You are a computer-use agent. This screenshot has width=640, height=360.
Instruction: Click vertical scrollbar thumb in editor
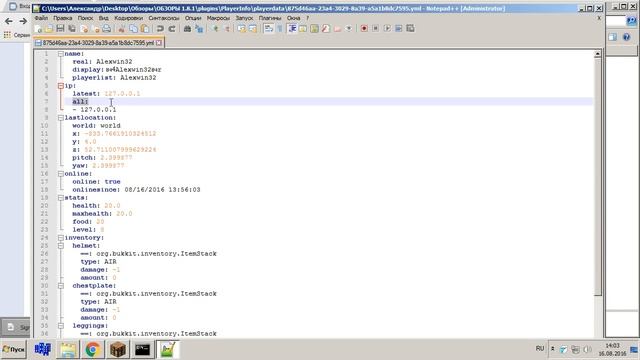tap(598, 178)
